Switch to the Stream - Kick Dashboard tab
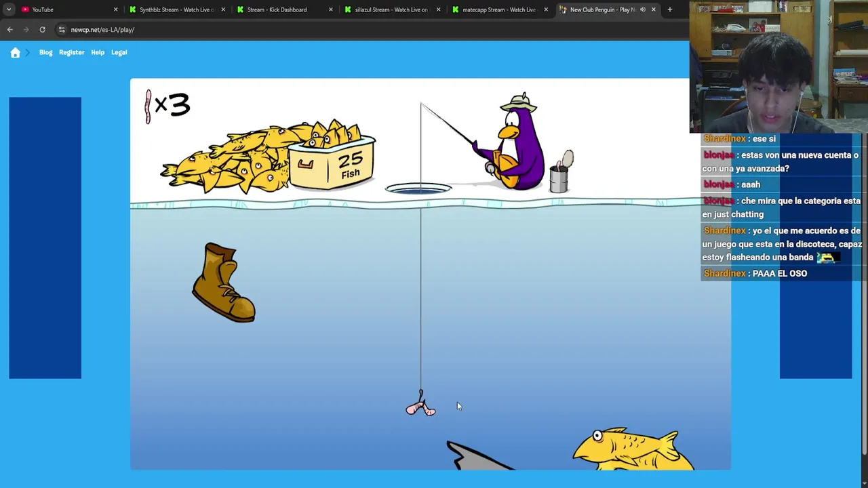The width and height of the screenshot is (868, 488). click(x=283, y=9)
